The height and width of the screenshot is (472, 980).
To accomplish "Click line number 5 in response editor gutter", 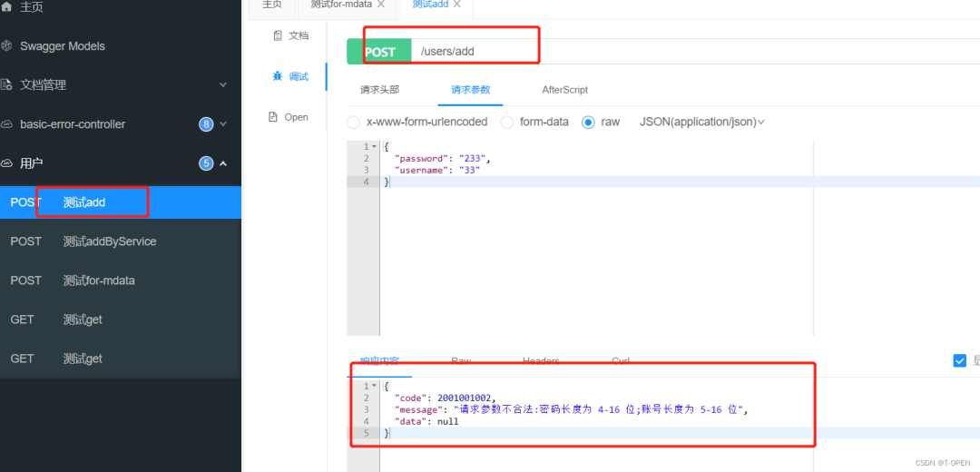I will click(x=367, y=433).
